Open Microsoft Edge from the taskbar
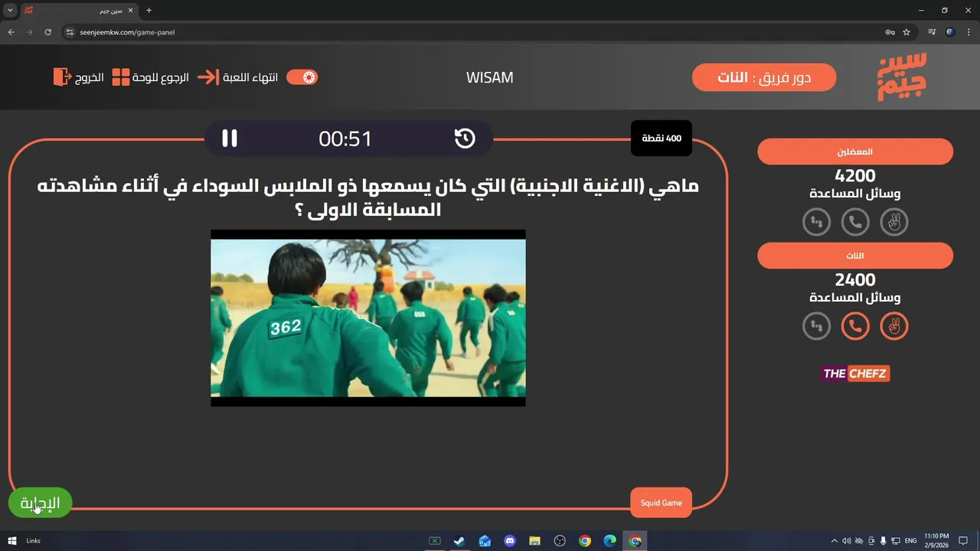Viewport: 980px width, 551px height. 609,541
